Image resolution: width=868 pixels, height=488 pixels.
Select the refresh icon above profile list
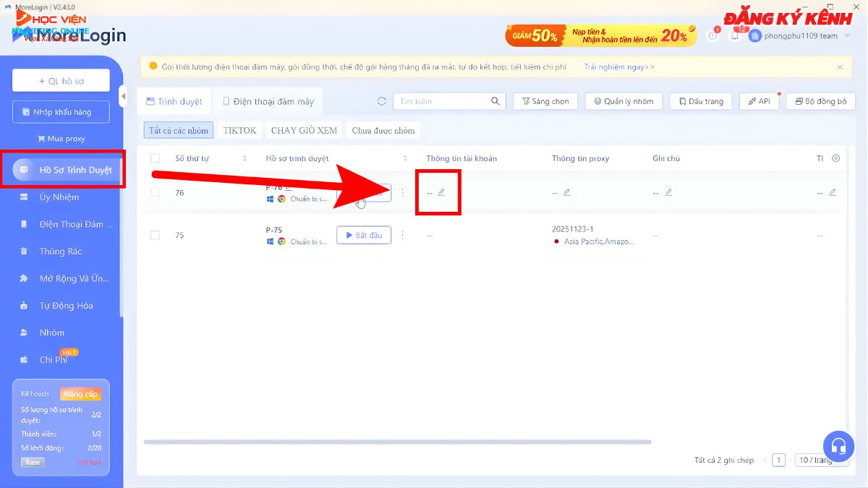pos(382,102)
